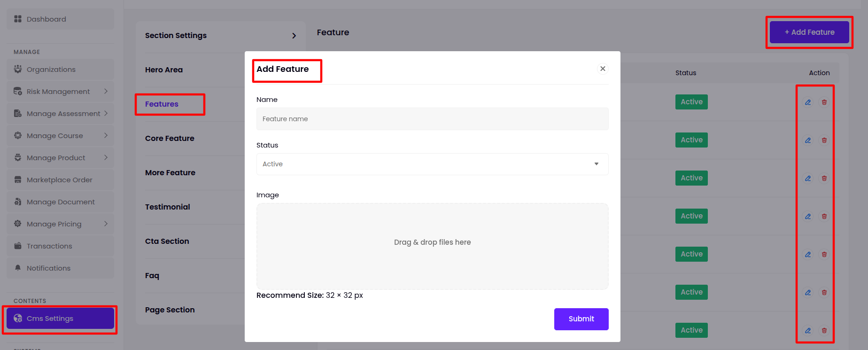Viewport: 868px width, 350px height.
Task: Focus the Feature name input field
Action: (x=432, y=119)
